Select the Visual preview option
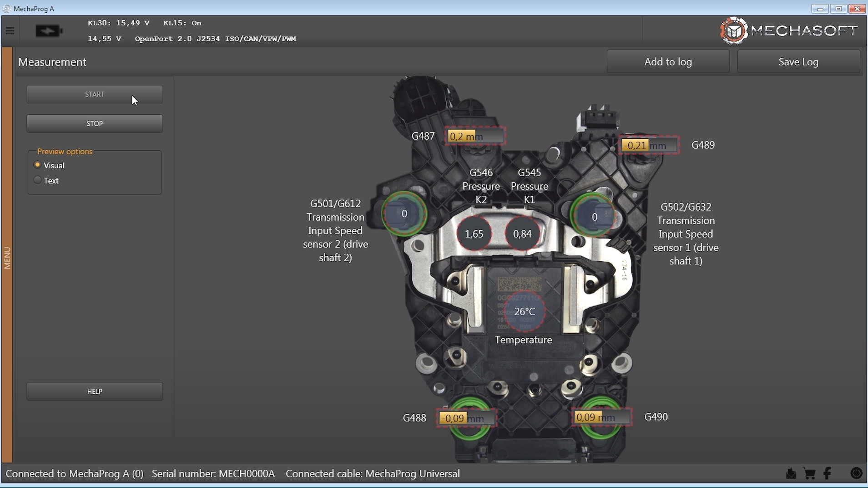 (x=50, y=165)
